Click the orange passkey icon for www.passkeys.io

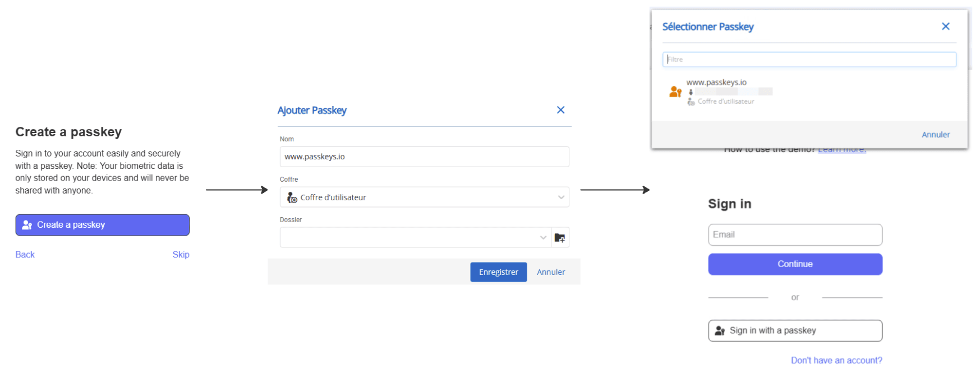[x=675, y=91]
